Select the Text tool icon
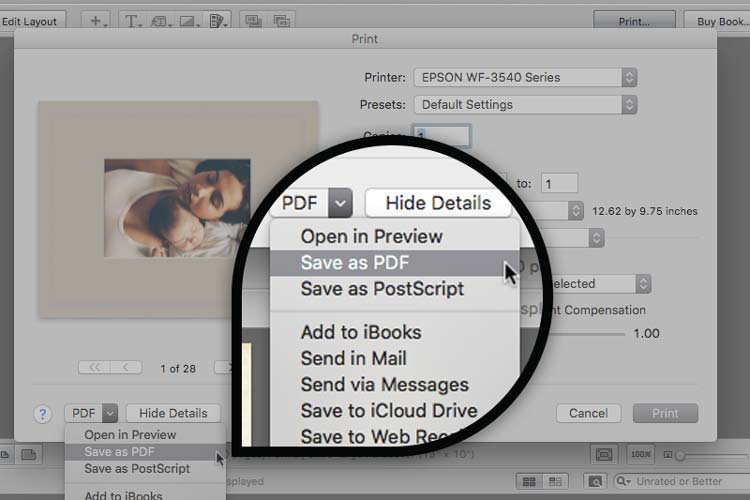The height and width of the screenshot is (500, 750). [131, 20]
